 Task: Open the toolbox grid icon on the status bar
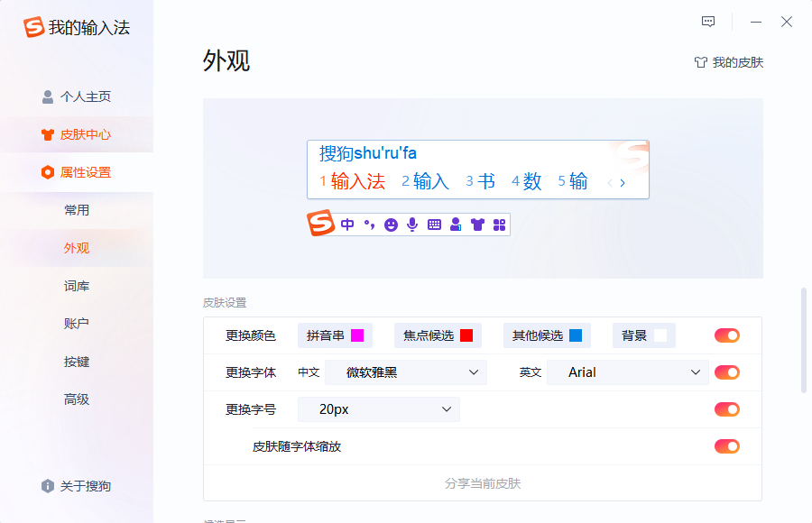click(x=499, y=225)
